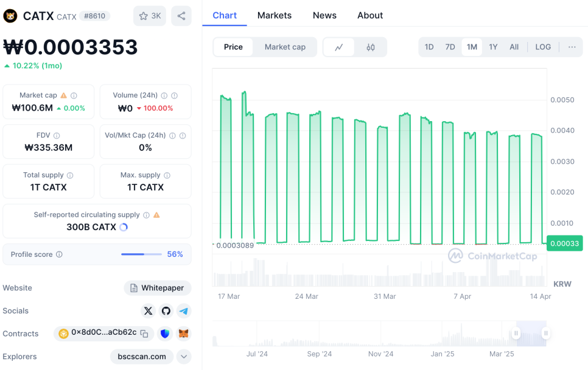
Task: Open the FDV info icon
Action: point(57,136)
